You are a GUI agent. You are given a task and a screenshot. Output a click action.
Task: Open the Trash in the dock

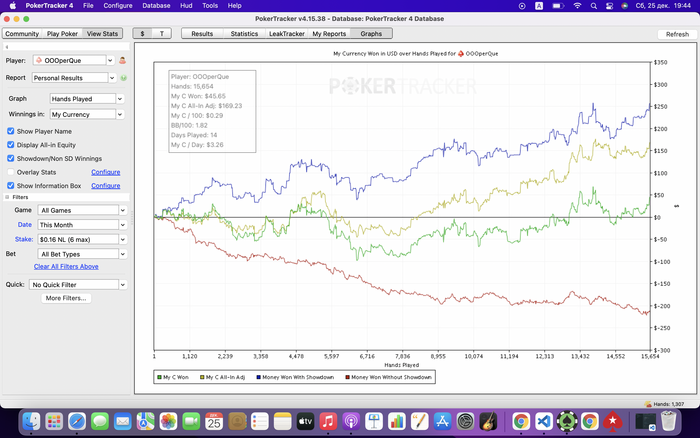point(668,421)
